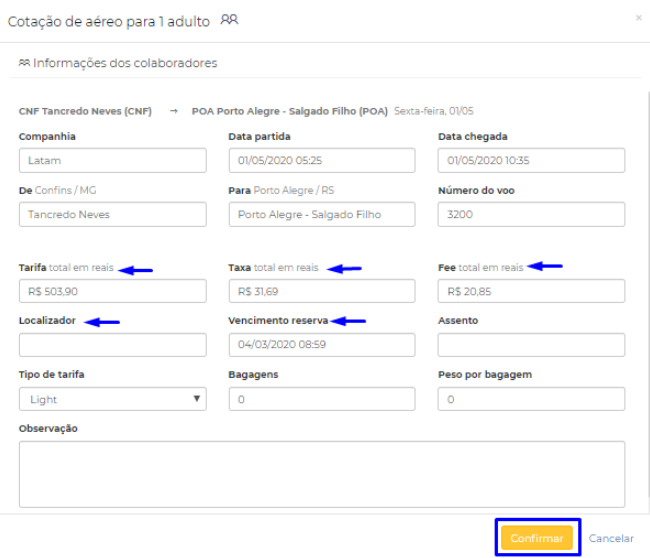This screenshot has height=558, width=650.
Task: Open the Tipo de tarifa dropdown
Action: [113, 399]
